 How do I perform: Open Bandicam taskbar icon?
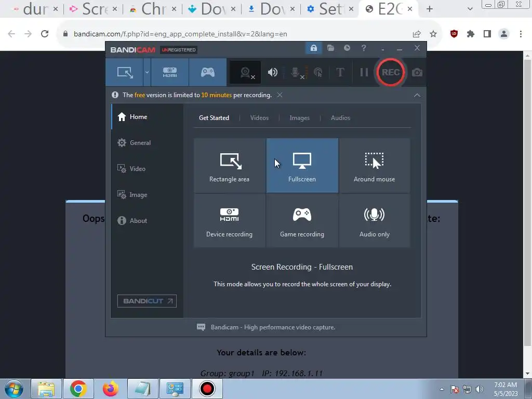[207, 389]
